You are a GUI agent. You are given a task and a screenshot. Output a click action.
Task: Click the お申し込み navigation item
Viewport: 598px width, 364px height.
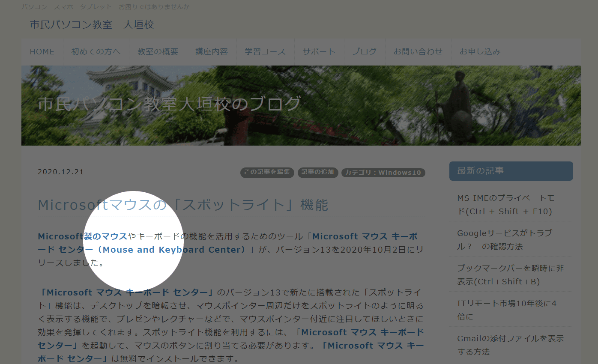coord(480,52)
